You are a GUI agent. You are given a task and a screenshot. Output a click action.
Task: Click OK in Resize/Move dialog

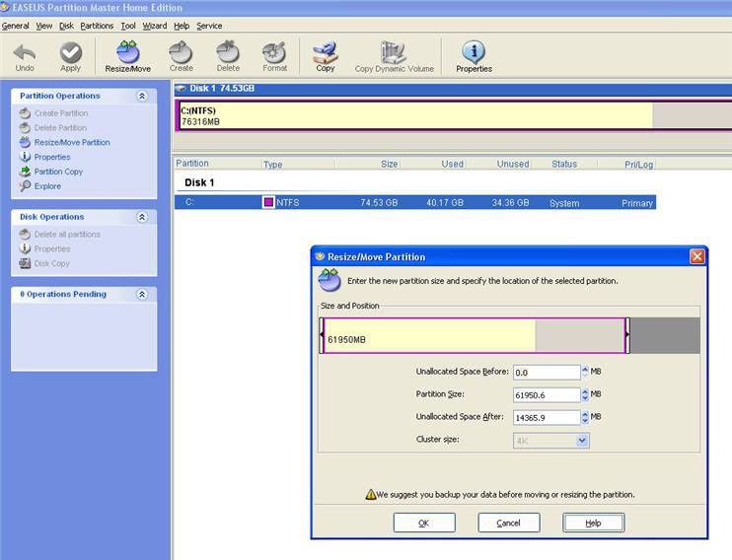[424, 523]
